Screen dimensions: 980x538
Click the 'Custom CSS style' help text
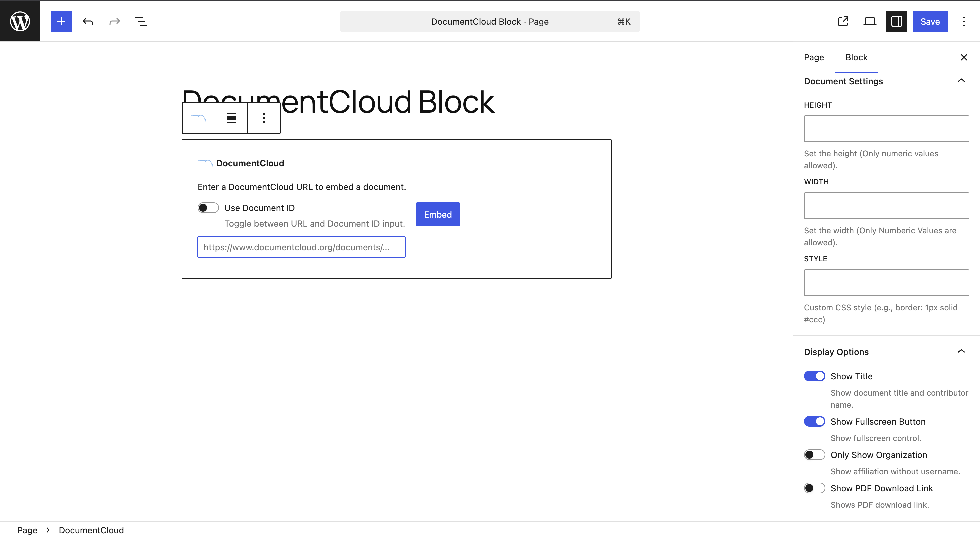tap(881, 313)
